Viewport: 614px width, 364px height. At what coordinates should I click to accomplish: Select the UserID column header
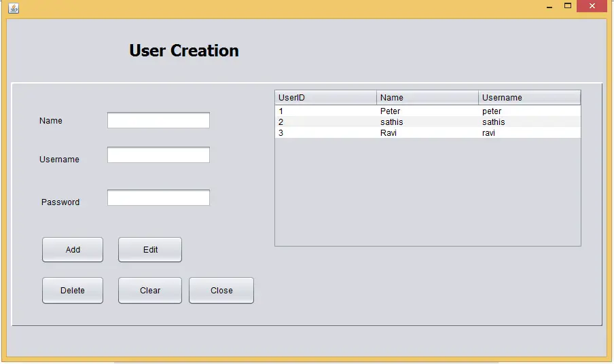[x=326, y=98]
